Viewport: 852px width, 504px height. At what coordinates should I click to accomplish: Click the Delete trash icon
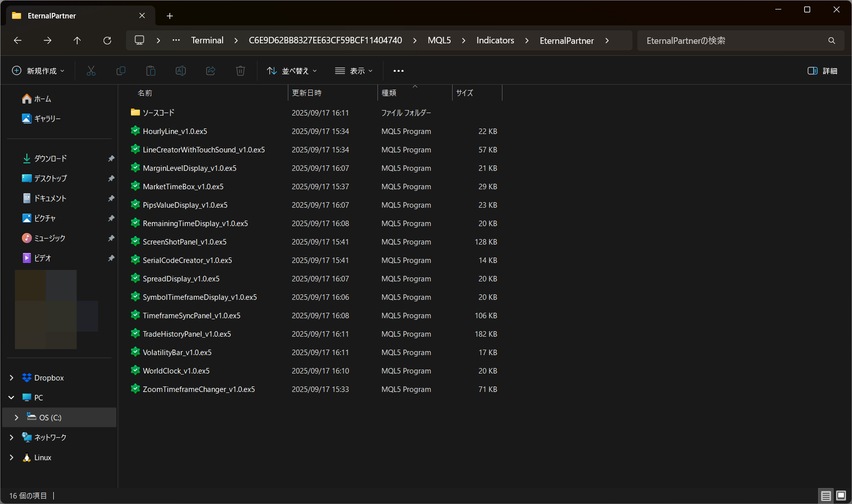point(241,71)
